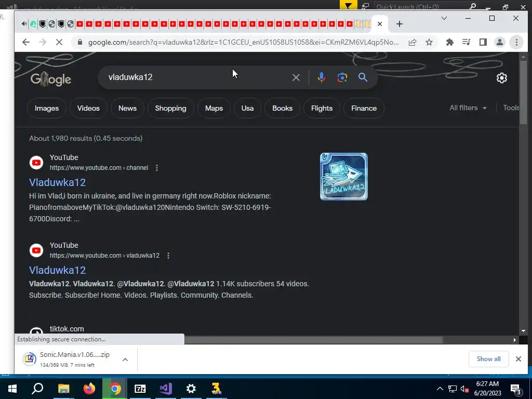
Task: Close the downloads bar
Action: click(x=518, y=359)
